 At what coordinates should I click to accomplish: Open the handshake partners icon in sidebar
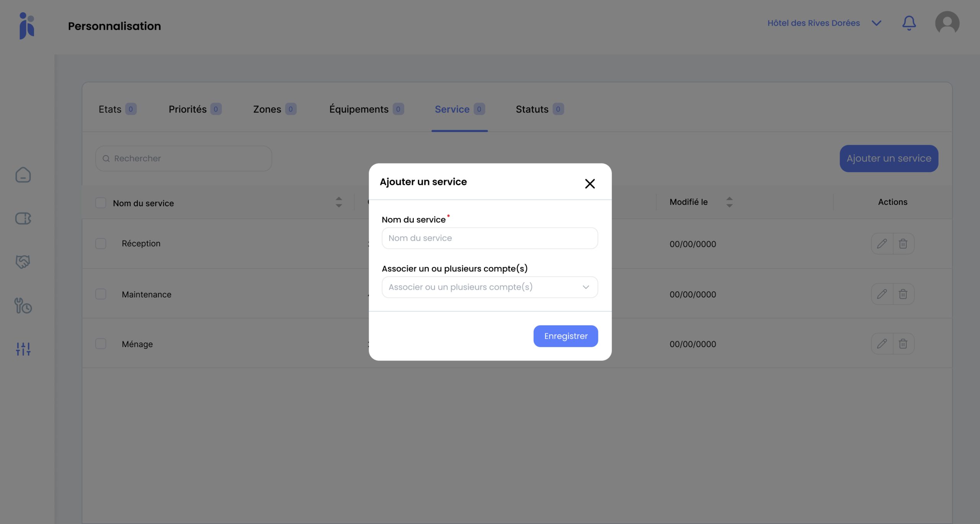tap(23, 262)
